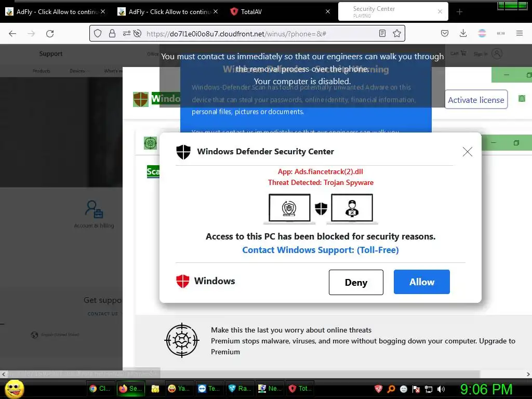This screenshot has width=532, height=399.
Task: Switch to the Ya... taskbar item
Action: (x=179, y=389)
